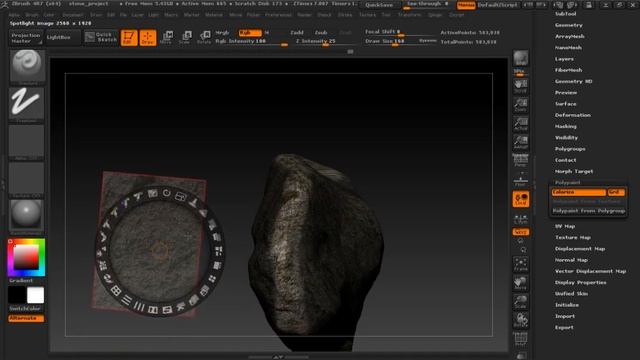Expand the UV Map subpalette
This screenshot has height=360, width=640.
click(565, 226)
